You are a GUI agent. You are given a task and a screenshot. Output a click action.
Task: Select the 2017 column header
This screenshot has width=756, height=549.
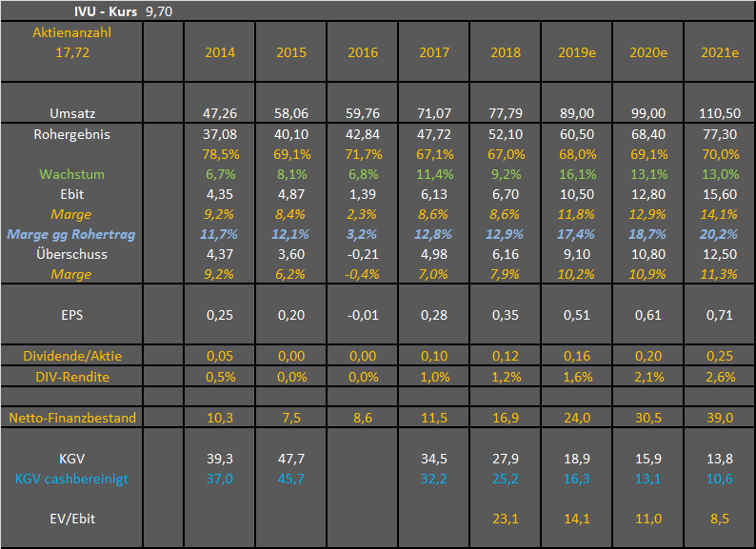click(434, 52)
